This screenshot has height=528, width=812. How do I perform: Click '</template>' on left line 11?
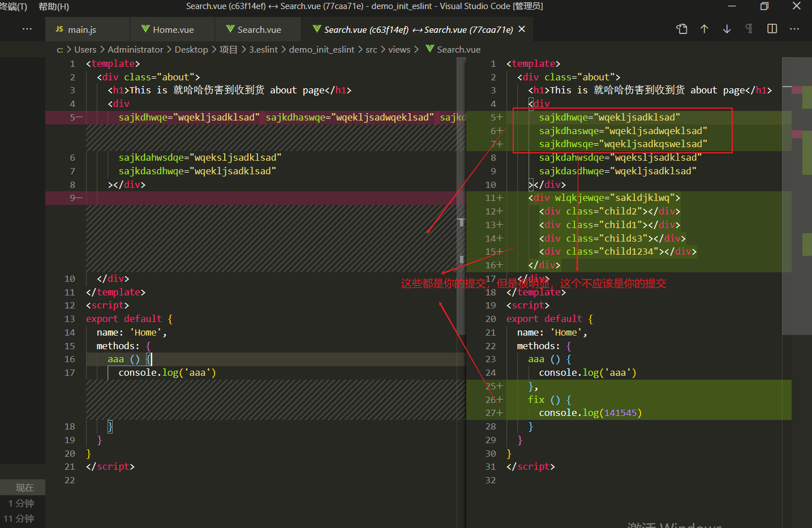pyautogui.click(x=116, y=292)
